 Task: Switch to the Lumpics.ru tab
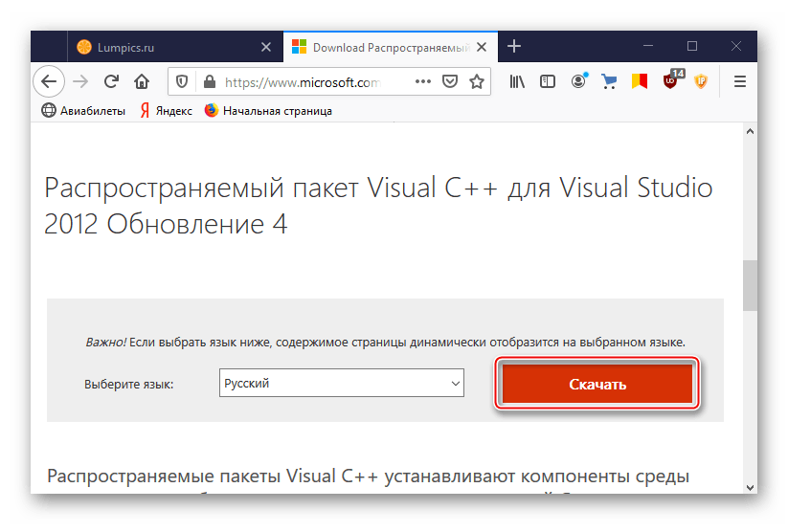(175, 47)
